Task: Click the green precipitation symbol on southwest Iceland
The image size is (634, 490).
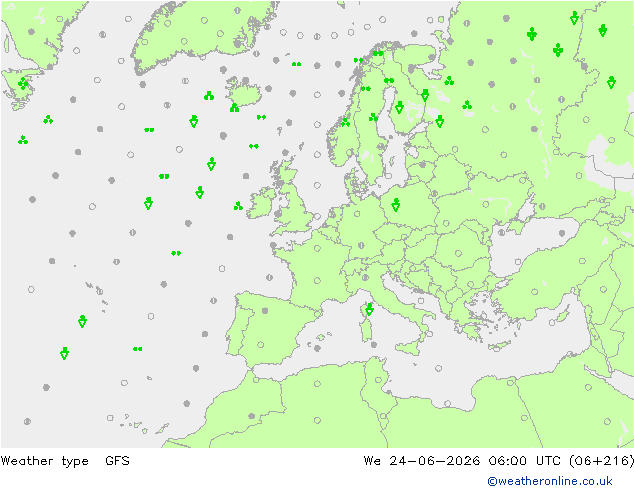Action: click(x=235, y=108)
